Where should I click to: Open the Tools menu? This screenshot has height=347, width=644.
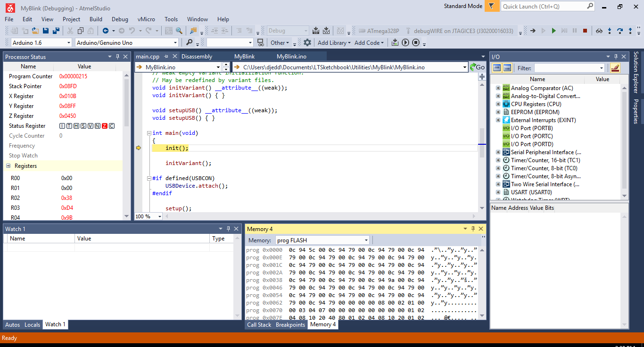(x=171, y=19)
